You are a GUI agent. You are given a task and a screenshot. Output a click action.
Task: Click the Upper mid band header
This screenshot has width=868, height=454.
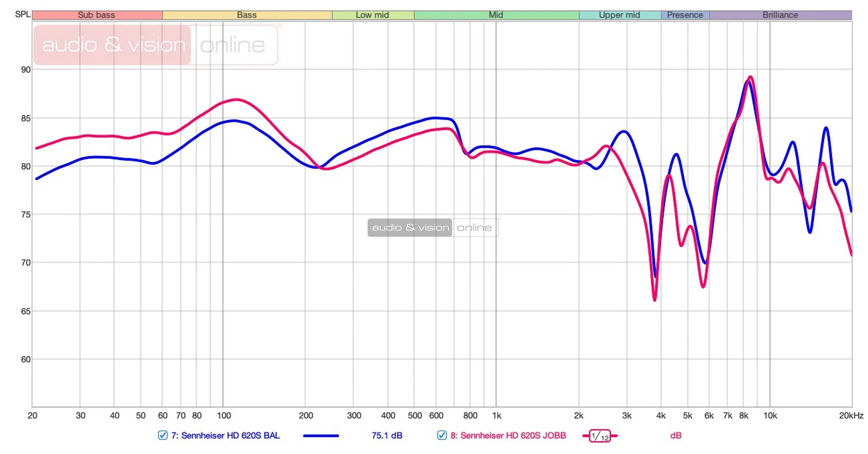click(619, 15)
